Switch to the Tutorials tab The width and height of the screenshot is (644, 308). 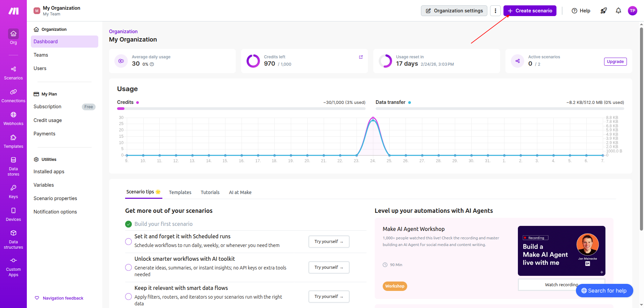click(210, 192)
